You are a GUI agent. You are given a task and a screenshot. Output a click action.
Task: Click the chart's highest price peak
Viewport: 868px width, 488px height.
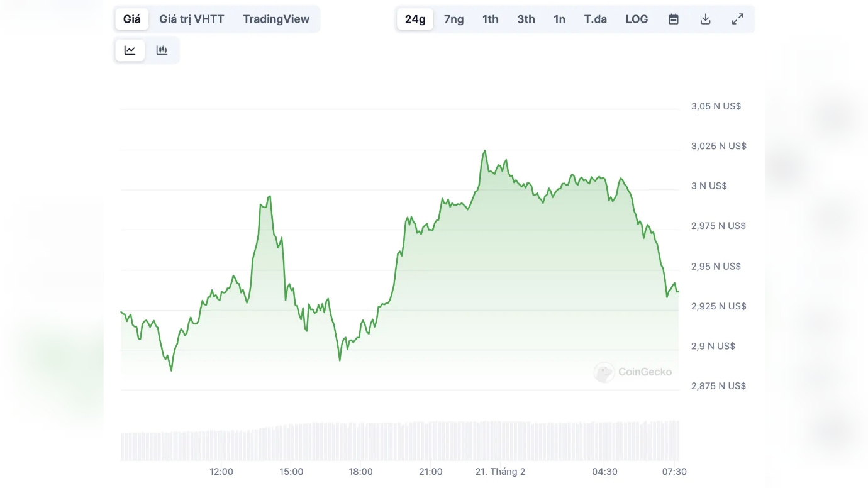[484, 151]
